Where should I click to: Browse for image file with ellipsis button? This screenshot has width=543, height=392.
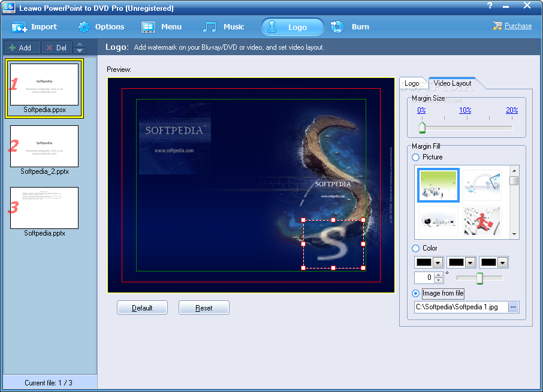click(513, 307)
